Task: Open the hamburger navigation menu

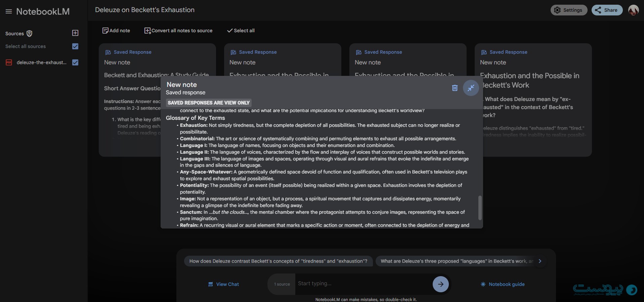Action: point(9,11)
